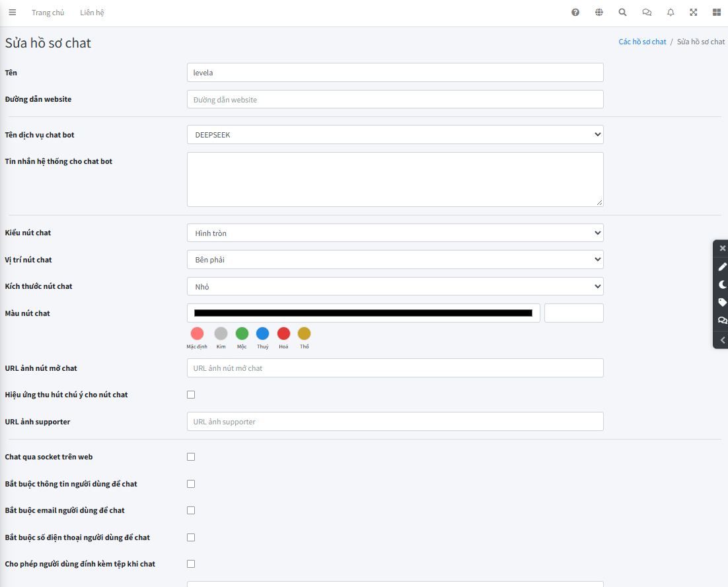Open the notifications bell
This screenshot has width=728, height=587.
tap(671, 13)
